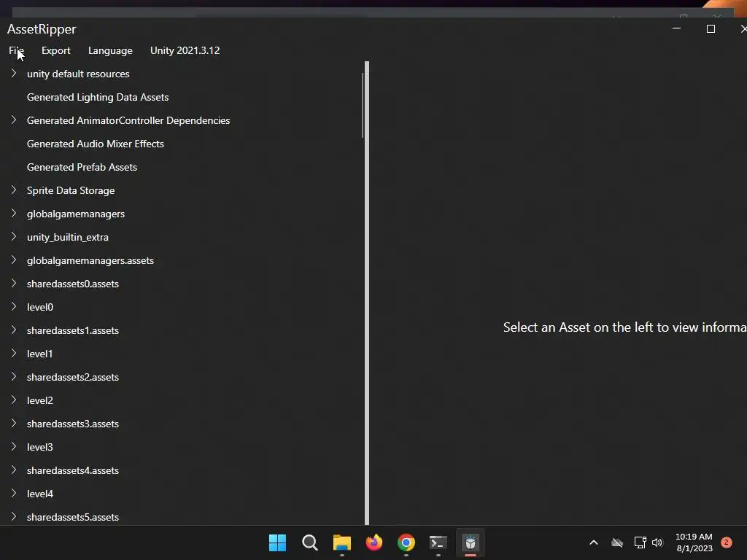Screen dimensions: 747x560
Task: Select Generated AnimatorController Dependencies label
Action: tap(128, 120)
